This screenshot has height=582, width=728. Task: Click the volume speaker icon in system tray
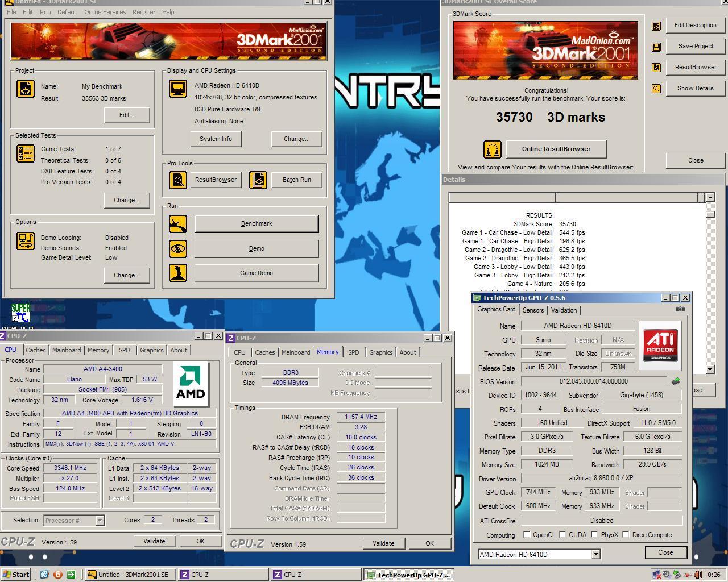[x=697, y=575]
